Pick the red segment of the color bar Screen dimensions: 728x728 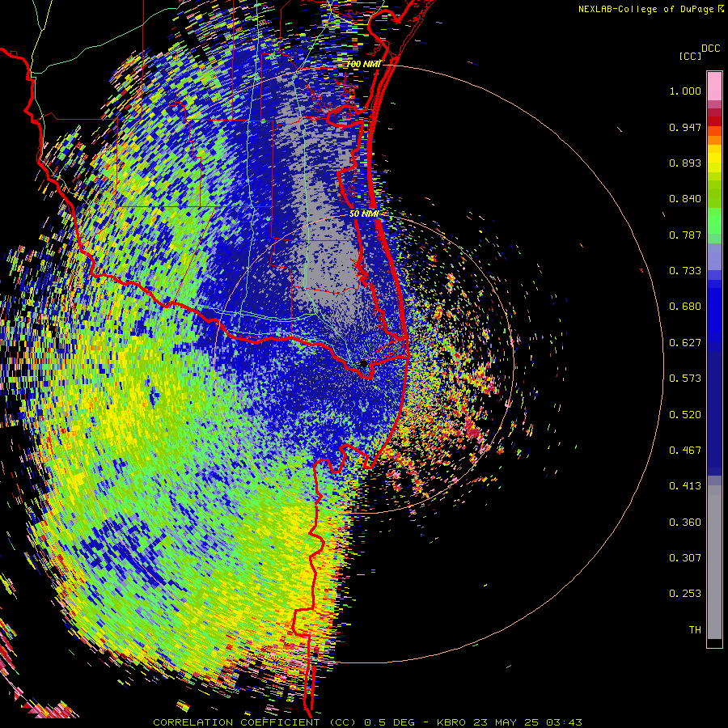tap(714, 121)
